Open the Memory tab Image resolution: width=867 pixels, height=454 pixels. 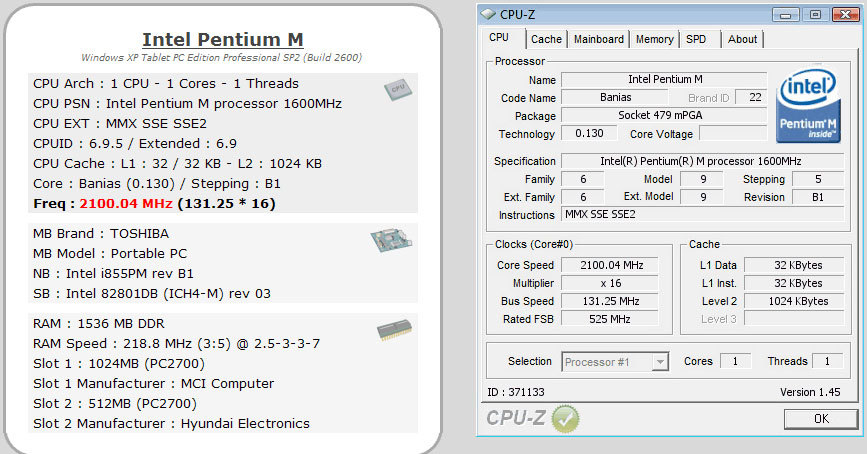655,39
